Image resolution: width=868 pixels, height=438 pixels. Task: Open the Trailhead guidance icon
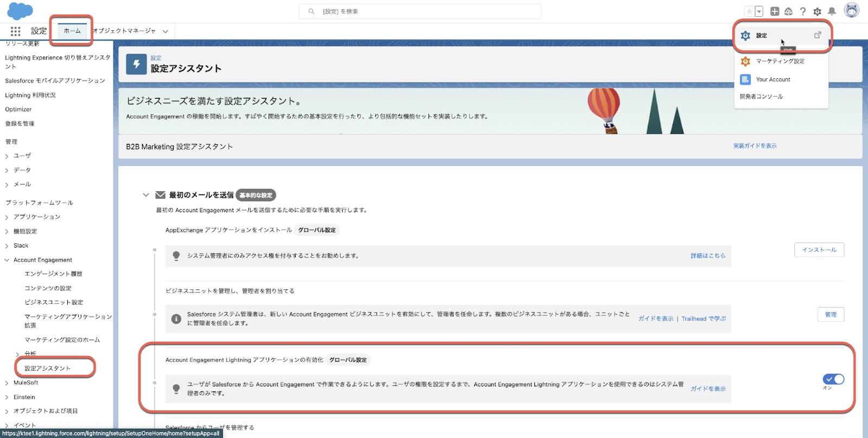pos(789,11)
